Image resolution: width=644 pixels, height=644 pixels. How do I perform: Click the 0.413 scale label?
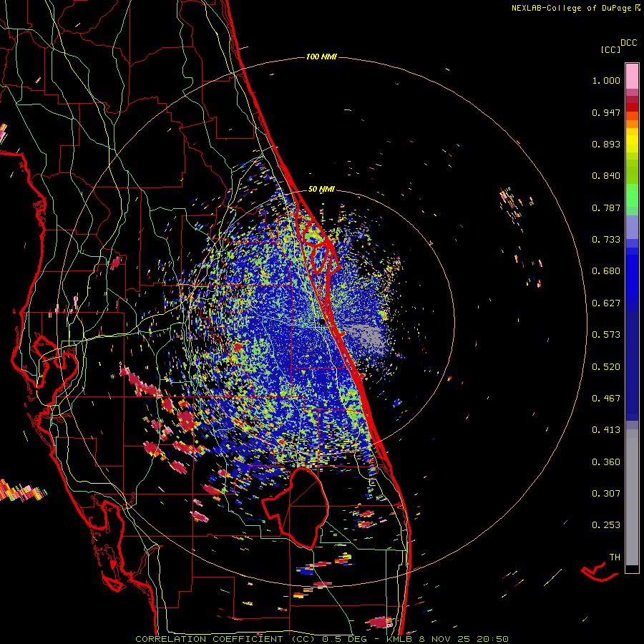pyautogui.click(x=606, y=430)
